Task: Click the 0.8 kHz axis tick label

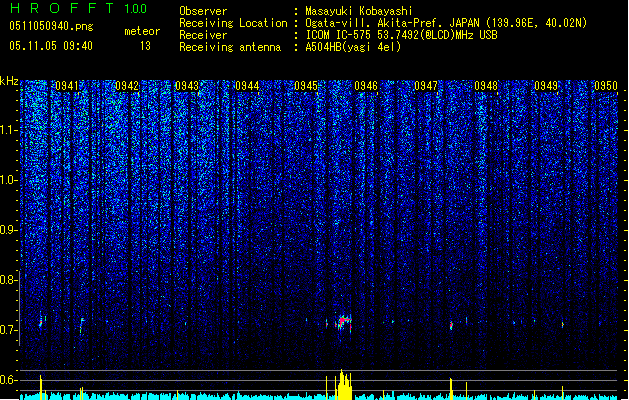Action: pos(8,280)
